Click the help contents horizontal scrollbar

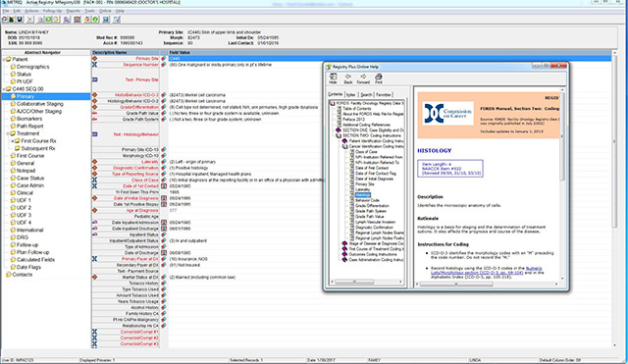coord(366,282)
